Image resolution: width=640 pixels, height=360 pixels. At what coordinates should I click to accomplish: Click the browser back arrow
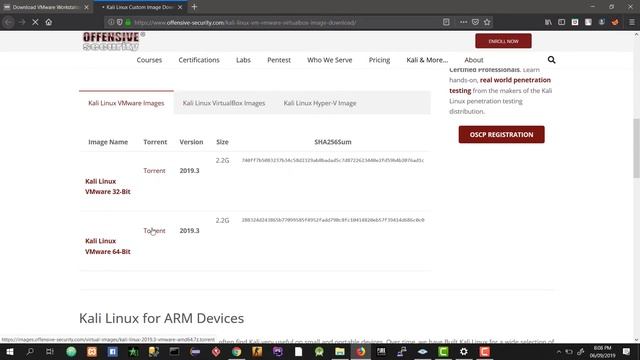[x=9, y=22]
